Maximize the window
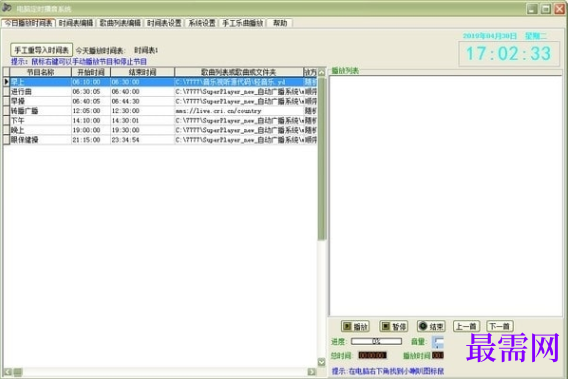This screenshot has width=578, height=379. tap(546, 9)
